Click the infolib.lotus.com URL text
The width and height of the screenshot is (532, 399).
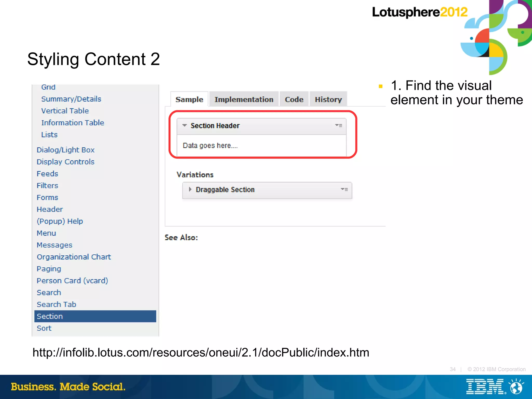pos(201,353)
